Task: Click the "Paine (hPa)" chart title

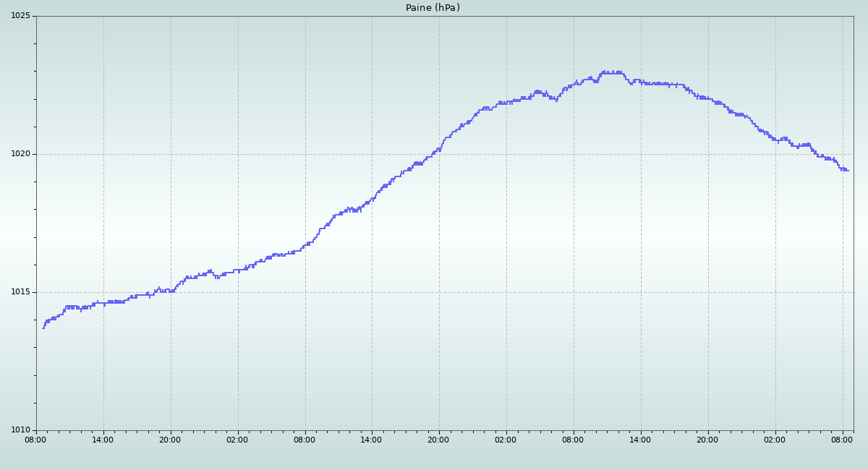Action: tap(433, 8)
